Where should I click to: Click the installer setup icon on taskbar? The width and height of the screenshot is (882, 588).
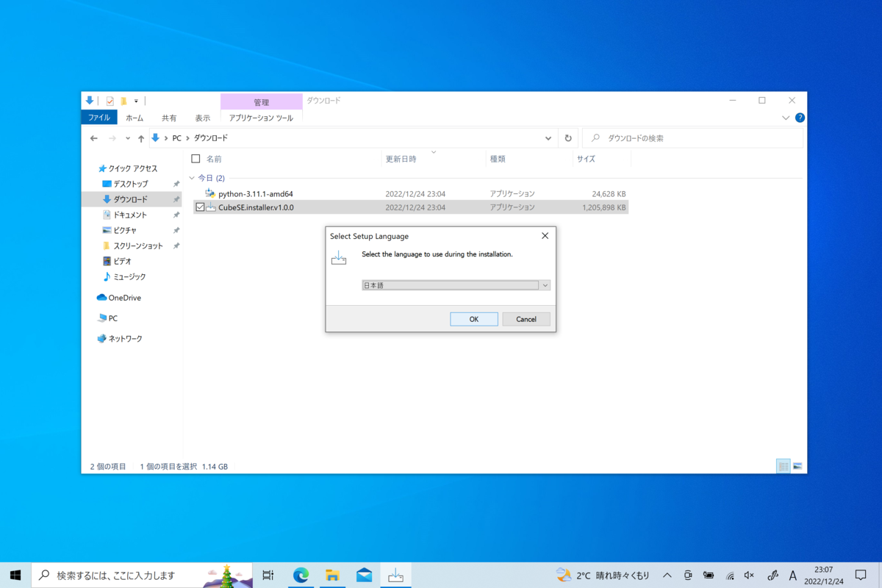click(x=396, y=575)
